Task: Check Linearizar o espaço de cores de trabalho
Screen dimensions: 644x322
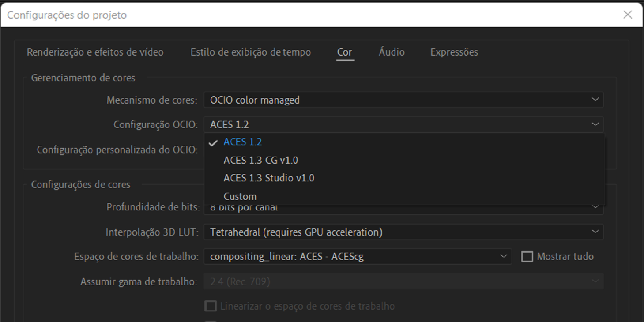Action: pos(211,306)
